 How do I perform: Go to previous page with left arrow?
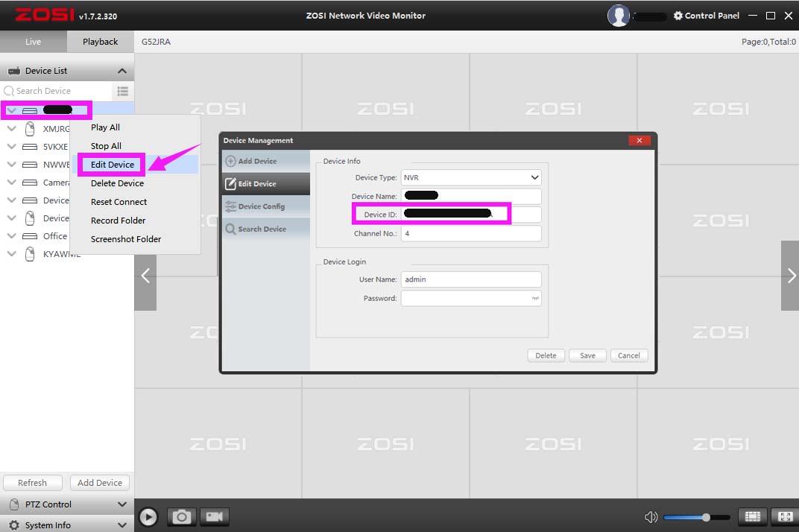pos(145,276)
